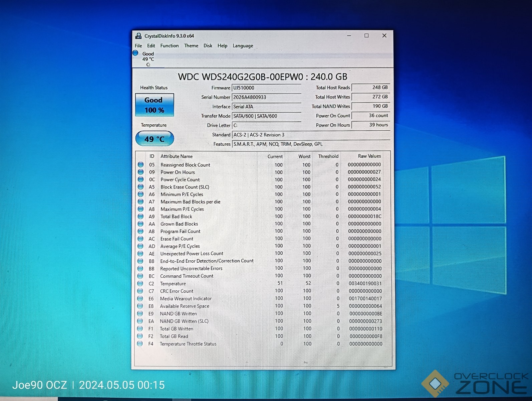Click the Firmware field UJ510000
The height and width of the screenshot is (401, 532).
coord(266,88)
